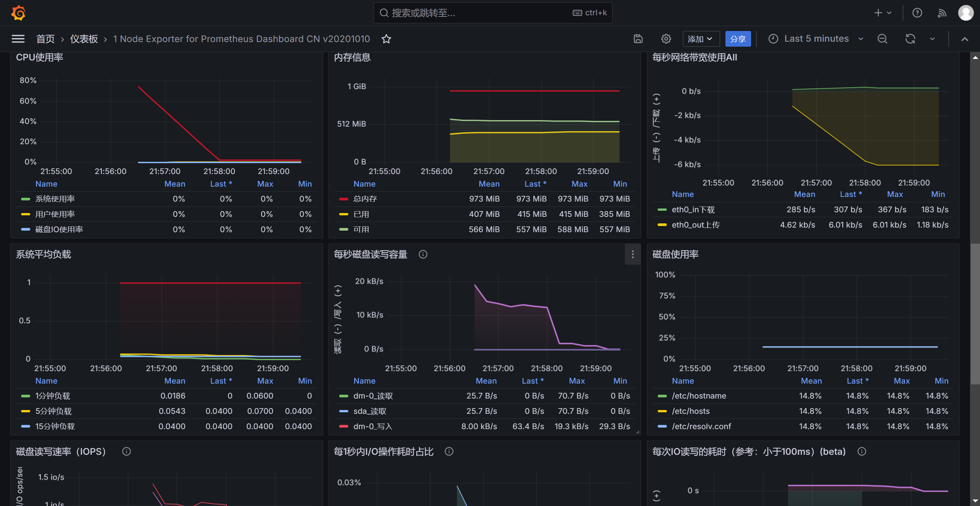Viewport: 980px width, 506px height.
Task: Select /etc/hosts legend entry
Action: click(x=691, y=411)
